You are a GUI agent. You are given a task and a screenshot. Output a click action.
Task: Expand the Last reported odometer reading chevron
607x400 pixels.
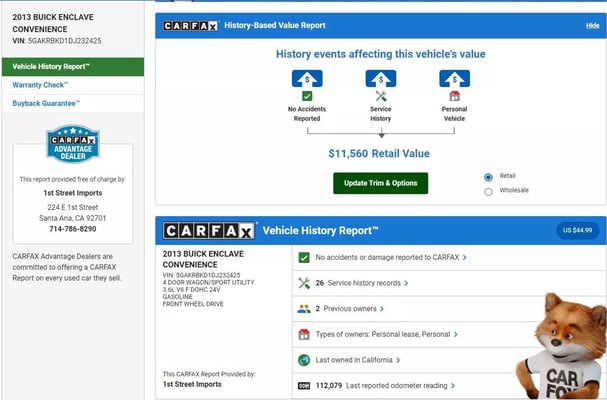point(453,386)
